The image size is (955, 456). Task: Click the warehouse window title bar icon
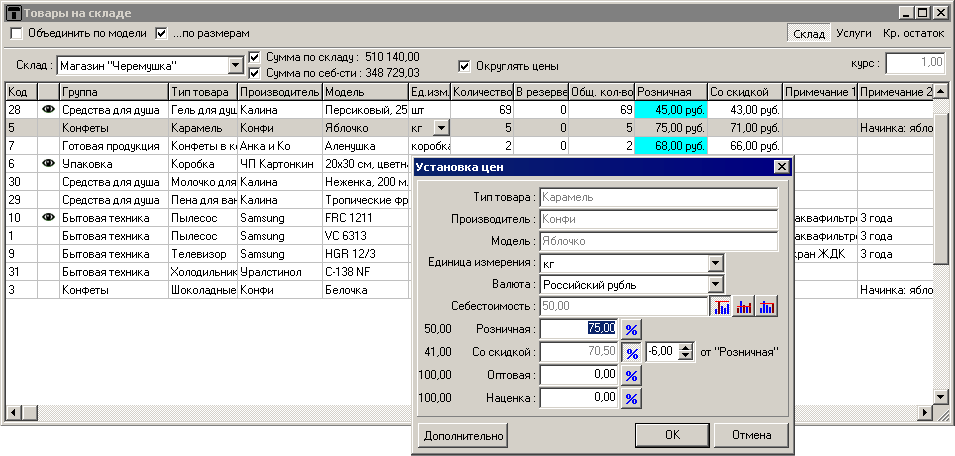pyautogui.click(x=13, y=13)
